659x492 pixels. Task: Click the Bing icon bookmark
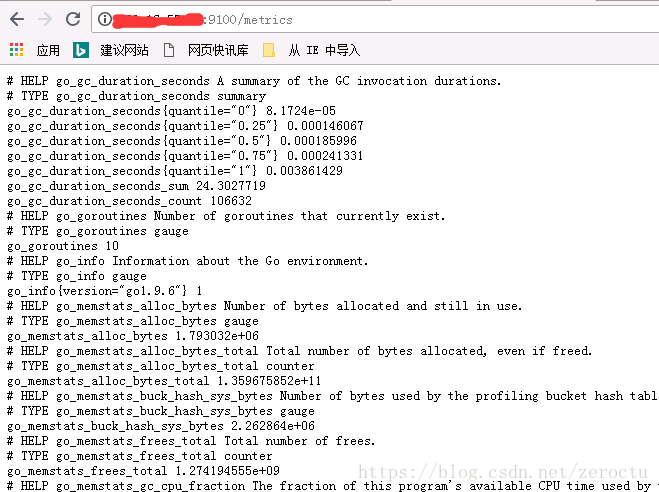point(81,50)
